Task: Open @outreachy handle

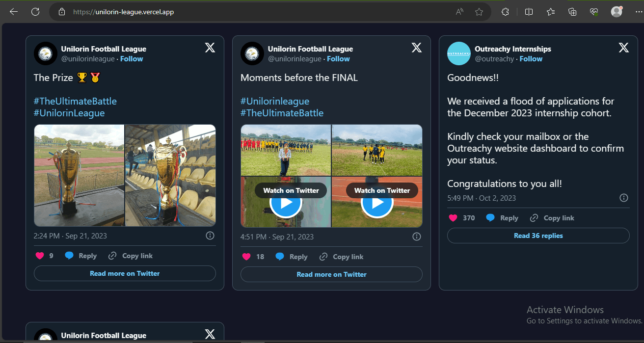Action: click(x=494, y=59)
